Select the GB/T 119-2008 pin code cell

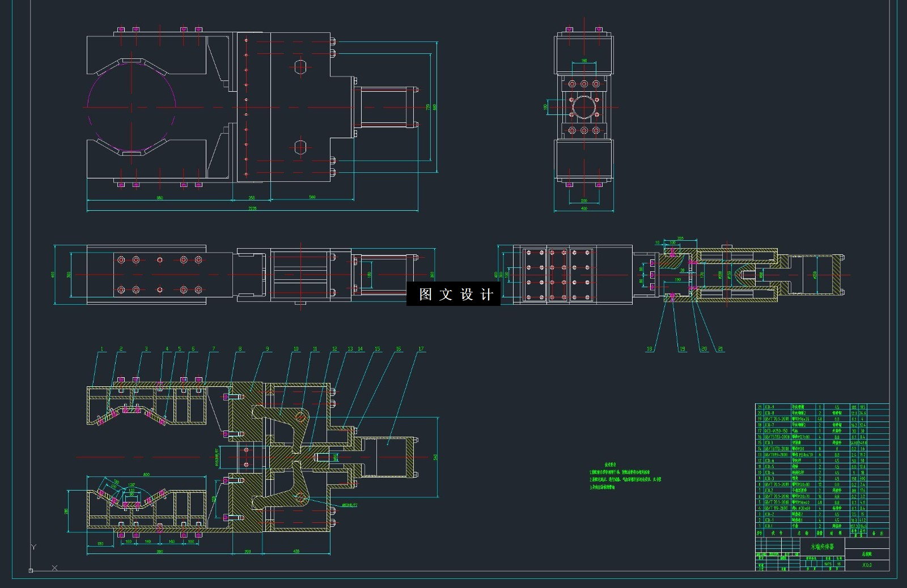(777, 508)
